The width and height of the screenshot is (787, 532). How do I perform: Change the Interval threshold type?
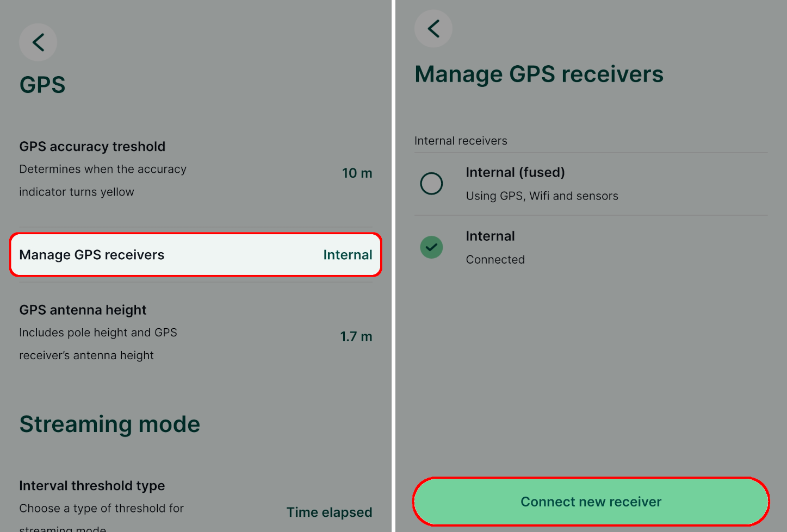click(92, 485)
